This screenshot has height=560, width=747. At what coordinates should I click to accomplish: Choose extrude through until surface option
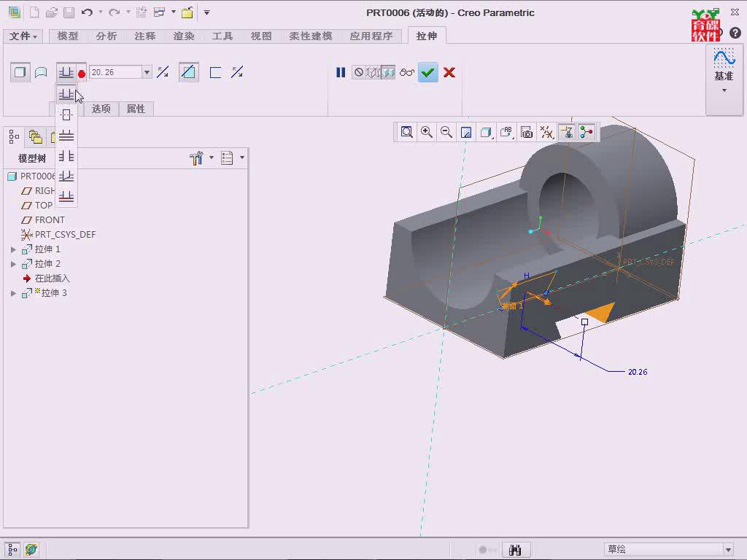(x=66, y=176)
